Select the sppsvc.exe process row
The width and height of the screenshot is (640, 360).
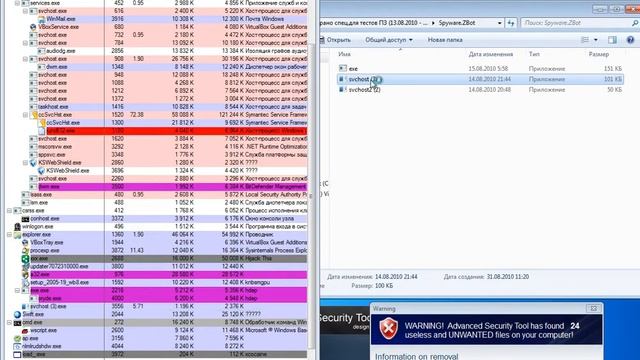coord(168,155)
